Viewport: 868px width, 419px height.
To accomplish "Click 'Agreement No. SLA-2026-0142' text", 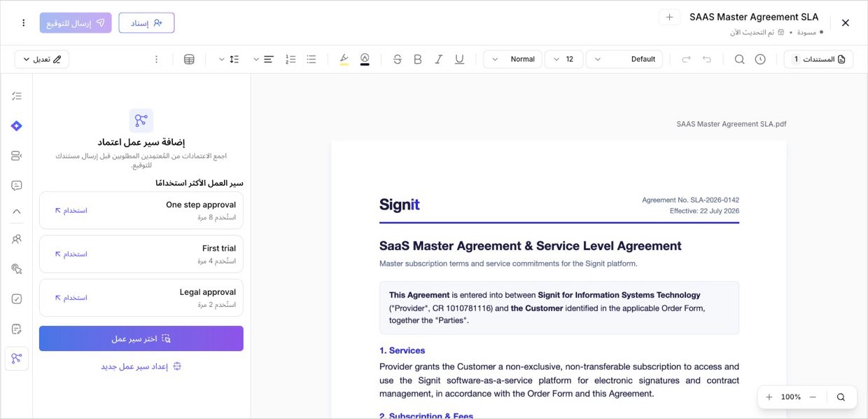I will coord(690,200).
